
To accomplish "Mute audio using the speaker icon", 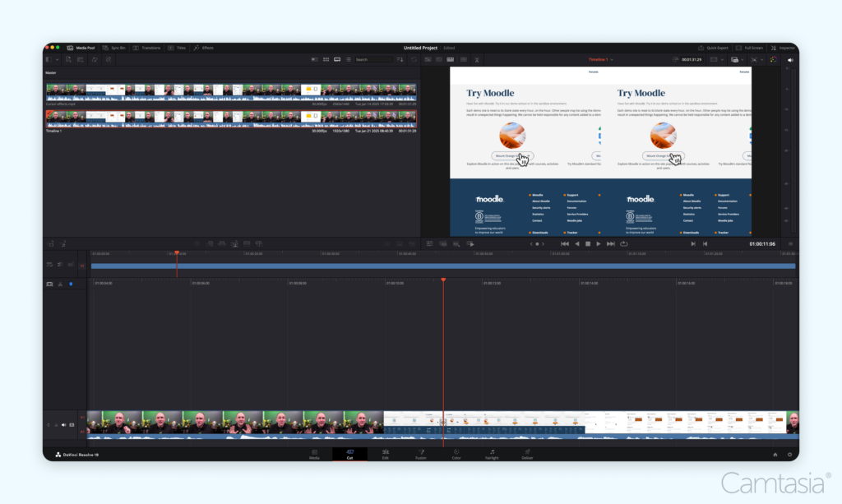I will tap(790, 59).
